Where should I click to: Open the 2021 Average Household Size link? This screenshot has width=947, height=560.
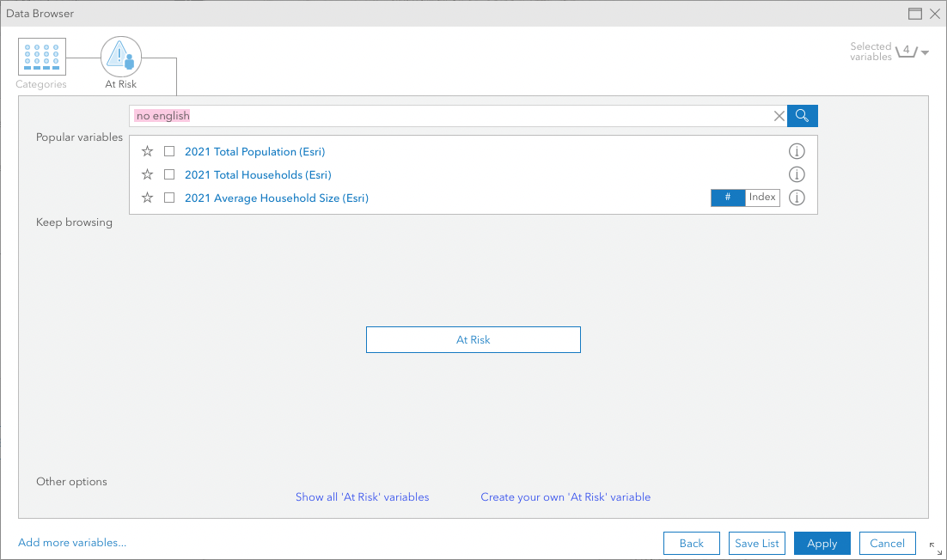[x=277, y=198]
